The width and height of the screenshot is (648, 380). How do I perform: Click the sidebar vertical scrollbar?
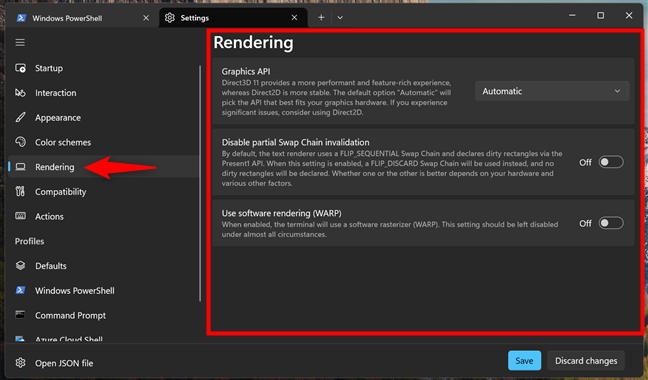[x=200, y=183]
